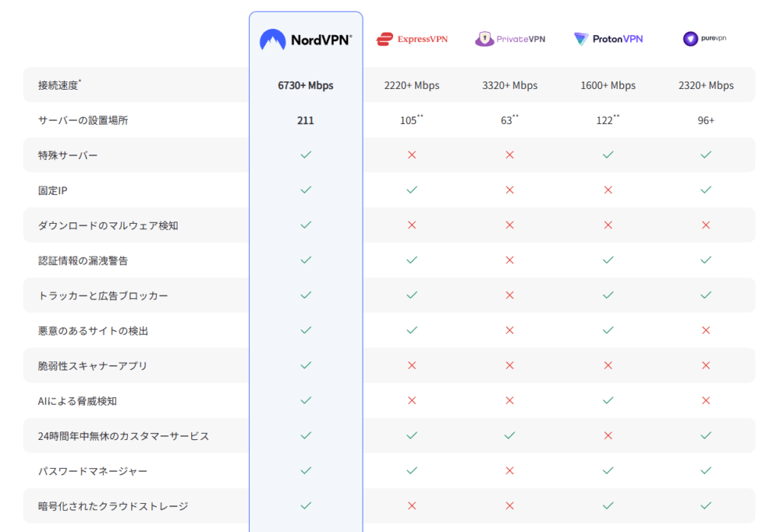
Task: Click ProtonVPN cross for 固定IP
Action: click(x=608, y=190)
